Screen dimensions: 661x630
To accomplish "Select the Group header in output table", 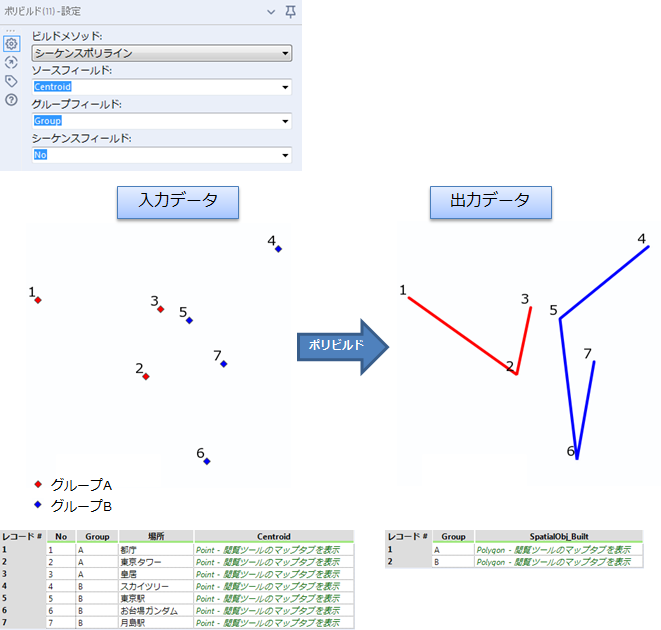I will click(x=453, y=536).
